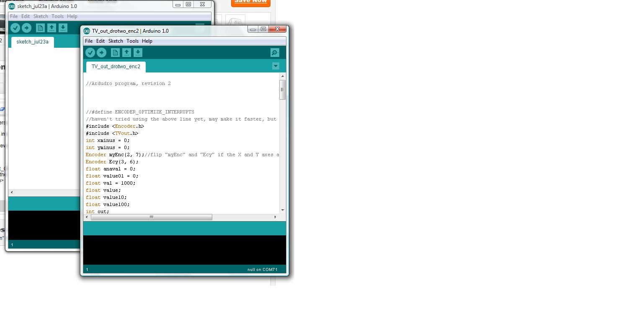This screenshot has width=644, height=317.
Task: Click the "float val = 1000;" line
Action: pyautogui.click(x=111, y=183)
